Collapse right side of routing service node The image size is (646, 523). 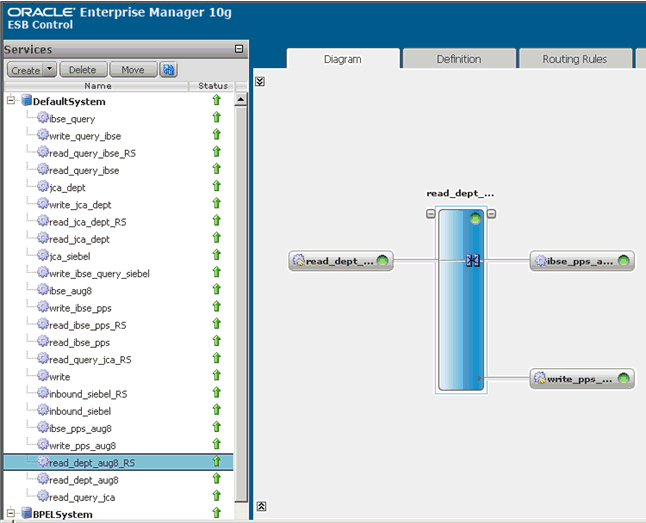tap(491, 213)
